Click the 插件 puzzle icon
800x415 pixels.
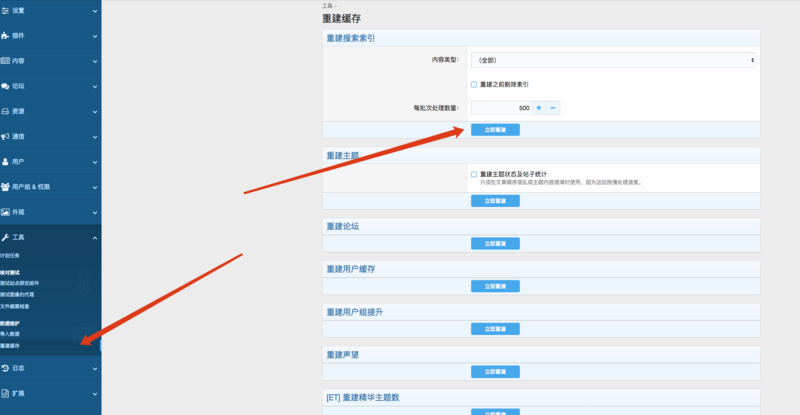point(6,36)
